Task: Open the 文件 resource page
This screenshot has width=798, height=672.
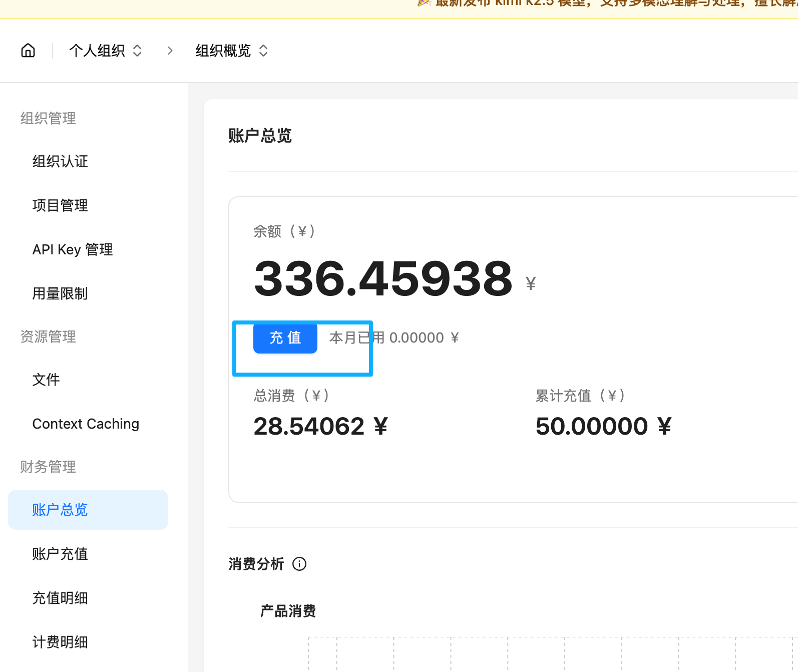Action: 46,380
